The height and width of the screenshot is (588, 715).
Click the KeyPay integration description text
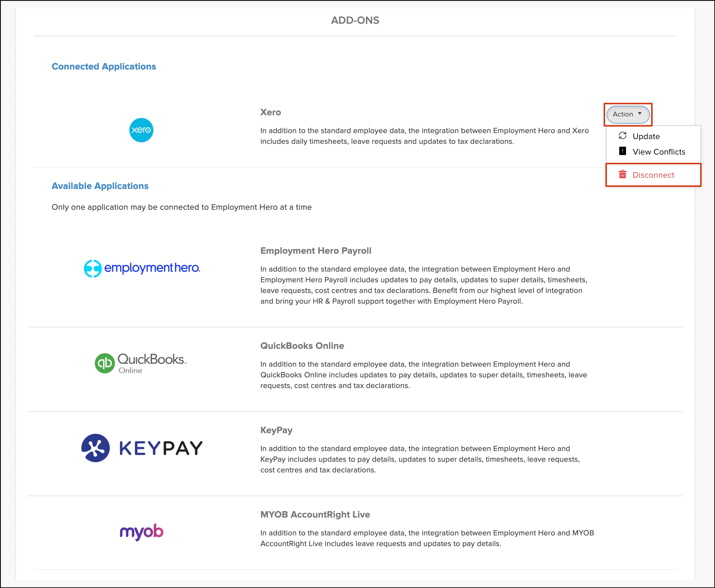tap(420, 459)
